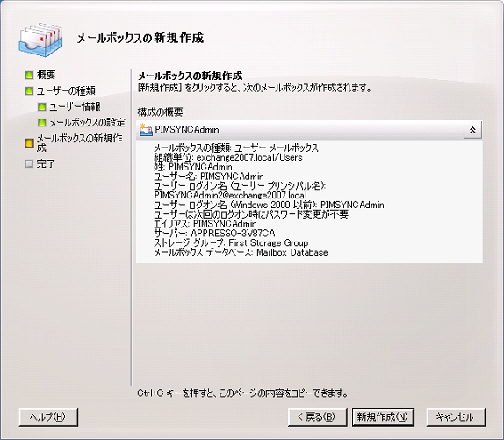Screen dimensions: 504x440
Task: Click the mailbox wizard header icon
Action: [x=40, y=40]
